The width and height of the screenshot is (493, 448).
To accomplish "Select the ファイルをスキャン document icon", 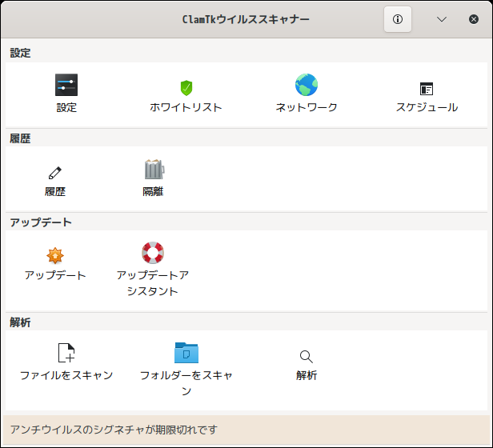I will point(66,353).
